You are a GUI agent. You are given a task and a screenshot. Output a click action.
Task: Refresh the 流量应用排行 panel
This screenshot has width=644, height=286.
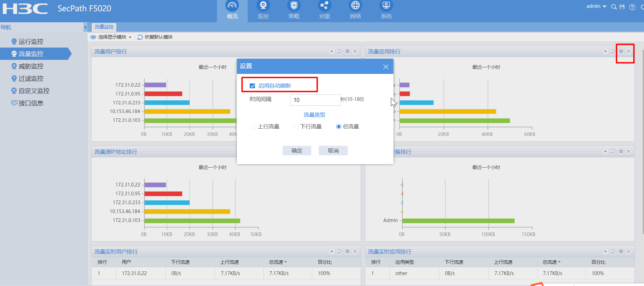[x=613, y=51]
